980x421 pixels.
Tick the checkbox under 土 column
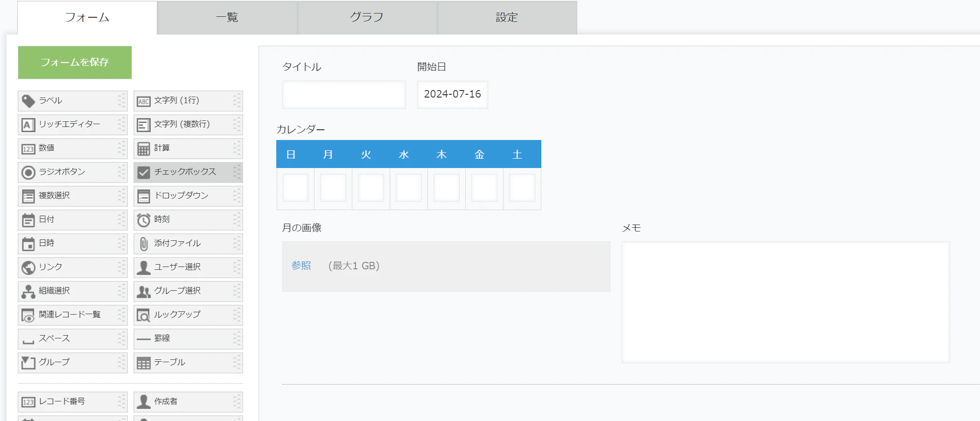pos(522,188)
